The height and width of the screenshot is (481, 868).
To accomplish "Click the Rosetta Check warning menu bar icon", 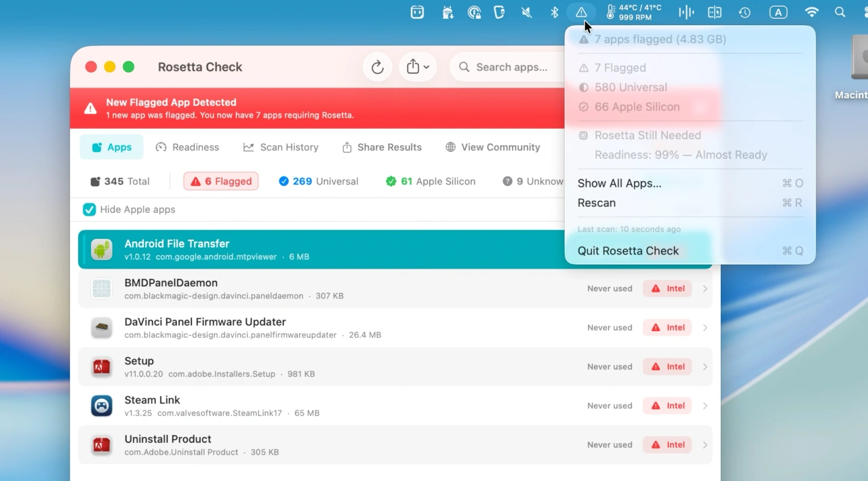I will point(581,12).
